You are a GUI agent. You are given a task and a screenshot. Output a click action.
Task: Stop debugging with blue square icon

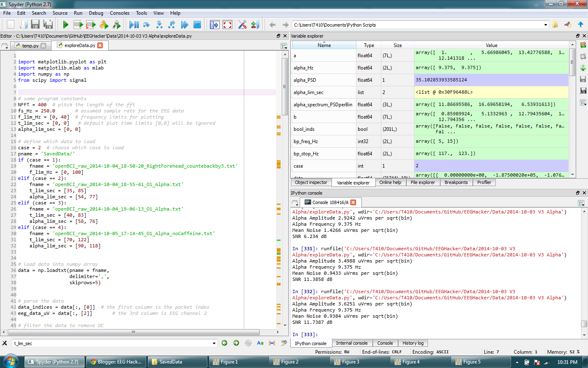pyautogui.click(x=197, y=25)
